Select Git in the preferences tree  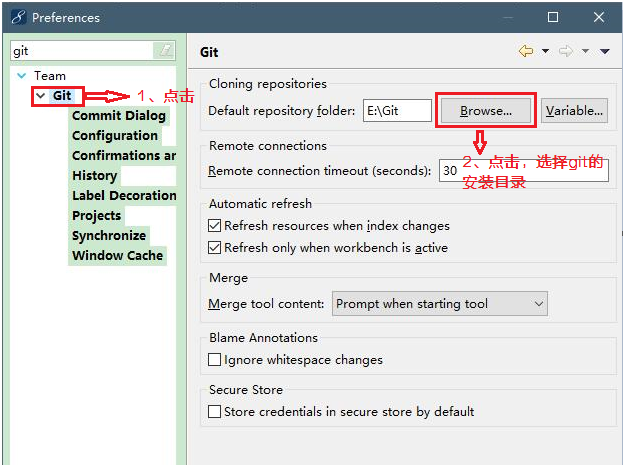pos(62,96)
